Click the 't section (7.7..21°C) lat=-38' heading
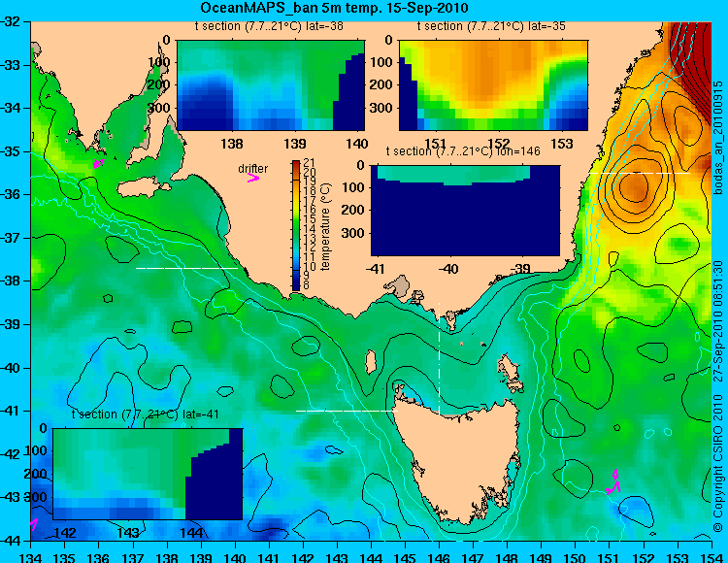Screen dimensions: 728x563 tap(269, 26)
